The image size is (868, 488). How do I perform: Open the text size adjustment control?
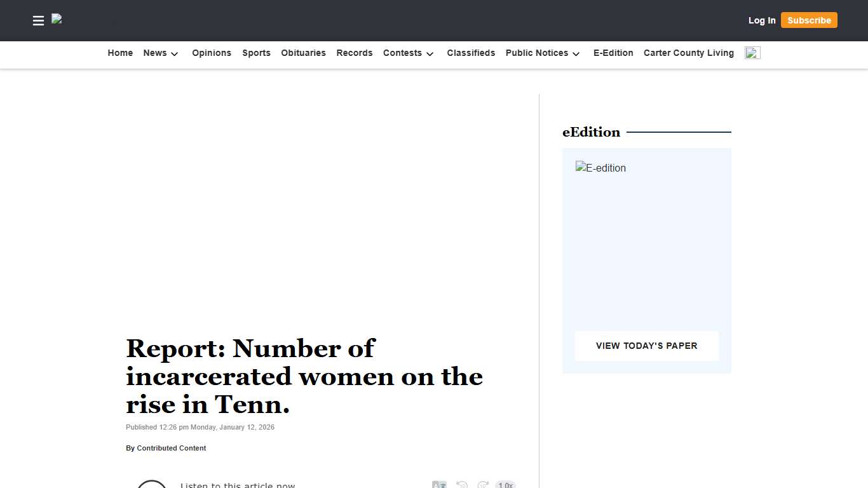point(439,484)
